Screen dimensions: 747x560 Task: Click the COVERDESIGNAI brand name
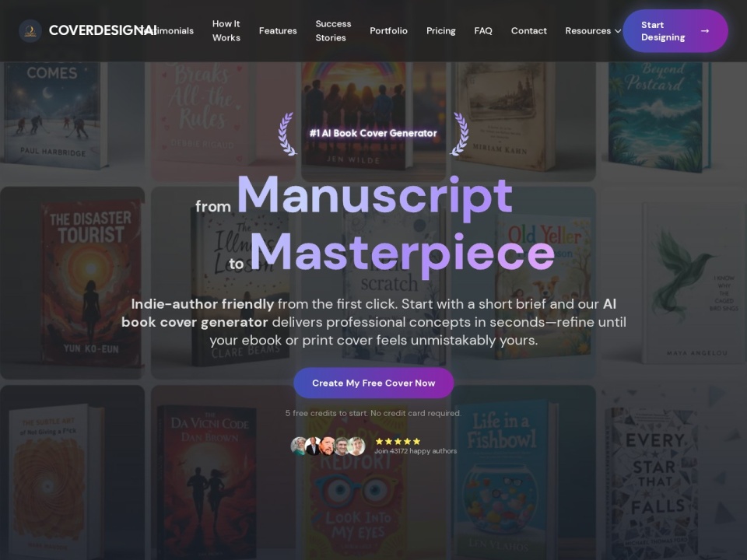click(x=103, y=30)
